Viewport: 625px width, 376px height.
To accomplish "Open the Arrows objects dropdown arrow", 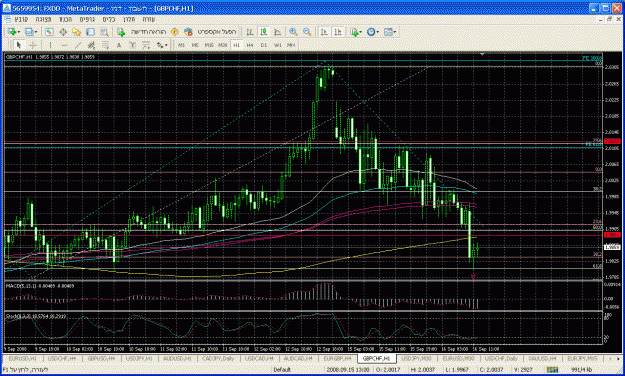I will pos(166,45).
